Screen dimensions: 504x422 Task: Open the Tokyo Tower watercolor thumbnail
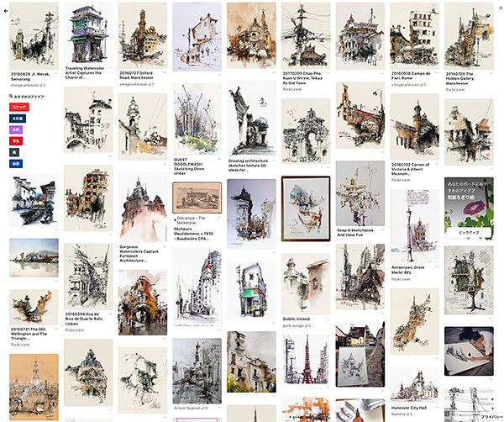pyautogui.click(x=306, y=359)
